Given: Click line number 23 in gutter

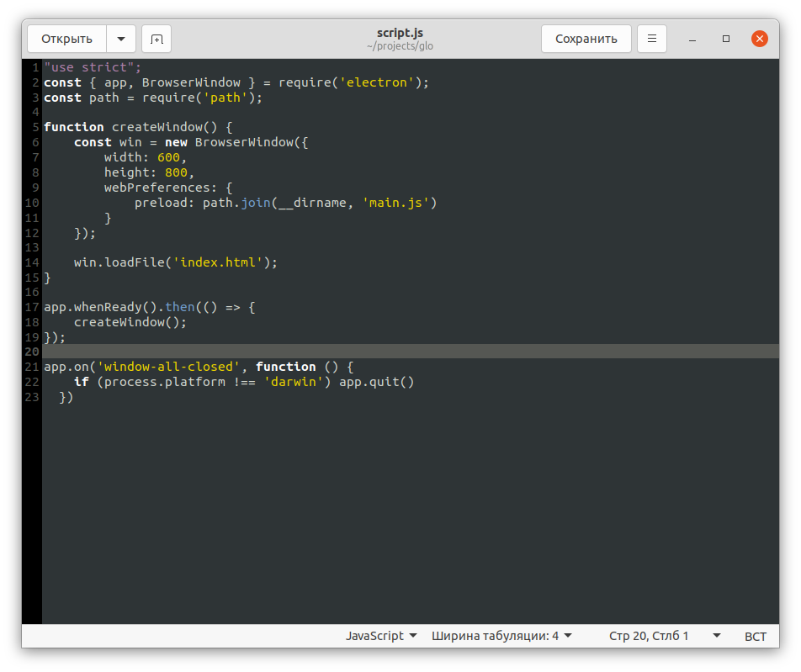Looking at the screenshot, I should point(32,397).
